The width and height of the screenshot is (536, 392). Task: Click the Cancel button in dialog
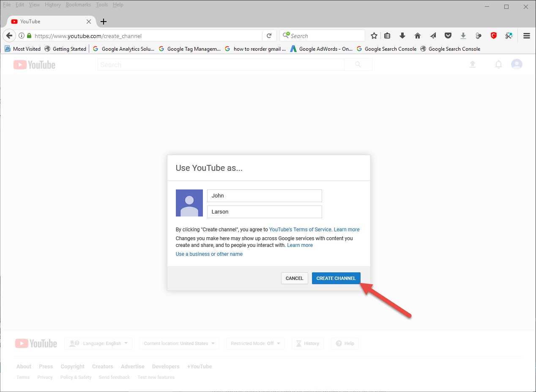294,278
